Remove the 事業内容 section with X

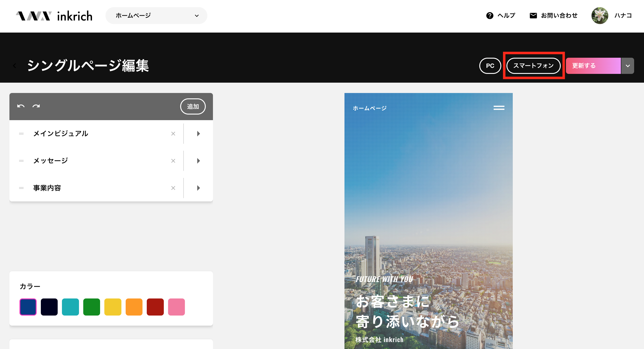(x=173, y=188)
